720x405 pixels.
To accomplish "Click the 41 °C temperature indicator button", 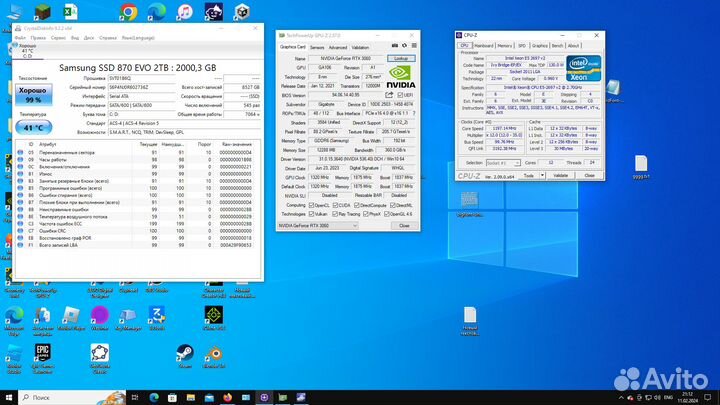I will (34, 127).
